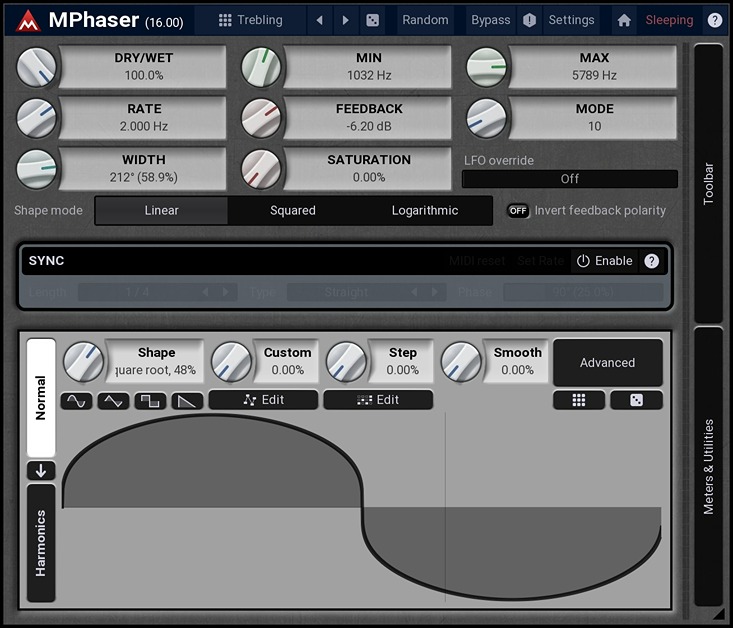Choose the square wave shape icon
The width and height of the screenshot is (733, 628).
150,400
